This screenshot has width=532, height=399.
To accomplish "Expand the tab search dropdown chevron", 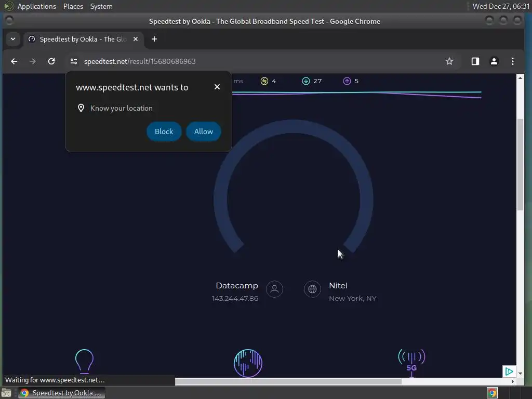I will point(13,39).
